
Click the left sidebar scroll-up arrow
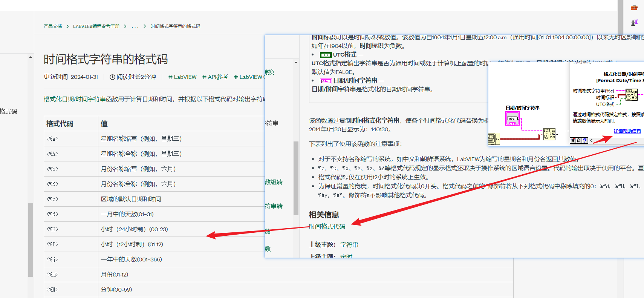click(31, 57)
